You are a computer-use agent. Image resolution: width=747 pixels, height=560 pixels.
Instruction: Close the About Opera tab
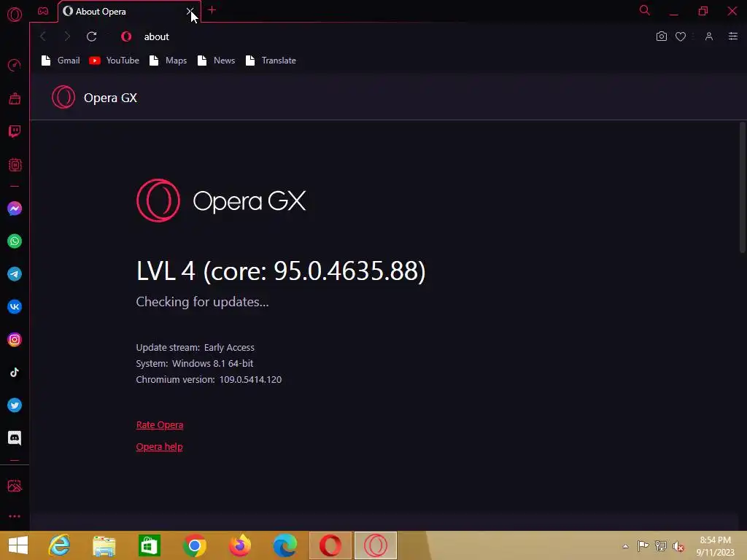190,11
